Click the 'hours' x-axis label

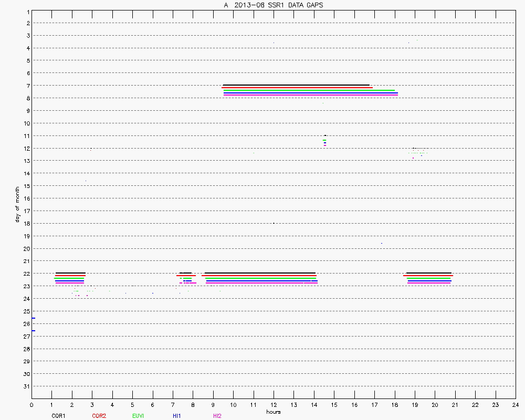(x=273, y=412)
